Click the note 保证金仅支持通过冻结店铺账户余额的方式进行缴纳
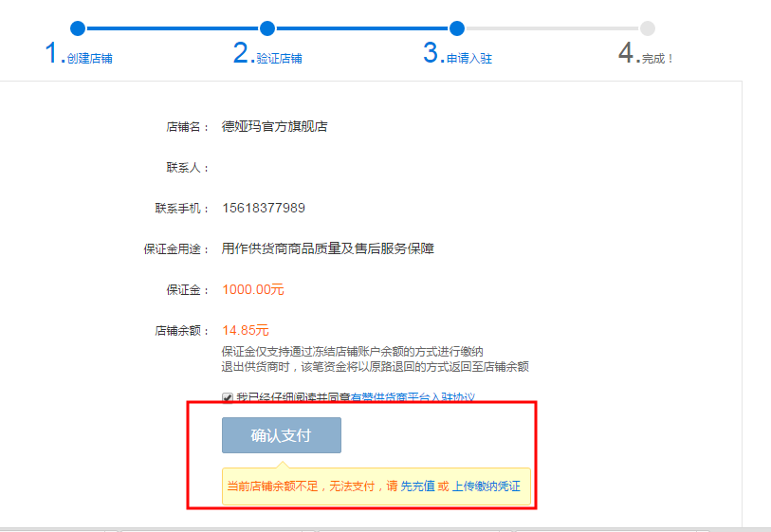The image size is (771, 532). pyautogui.click(x=352, y=352)
